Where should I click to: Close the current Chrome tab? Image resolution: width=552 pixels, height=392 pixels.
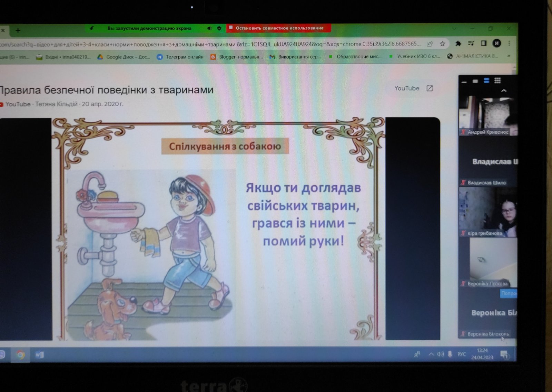[x=3, y=31]
